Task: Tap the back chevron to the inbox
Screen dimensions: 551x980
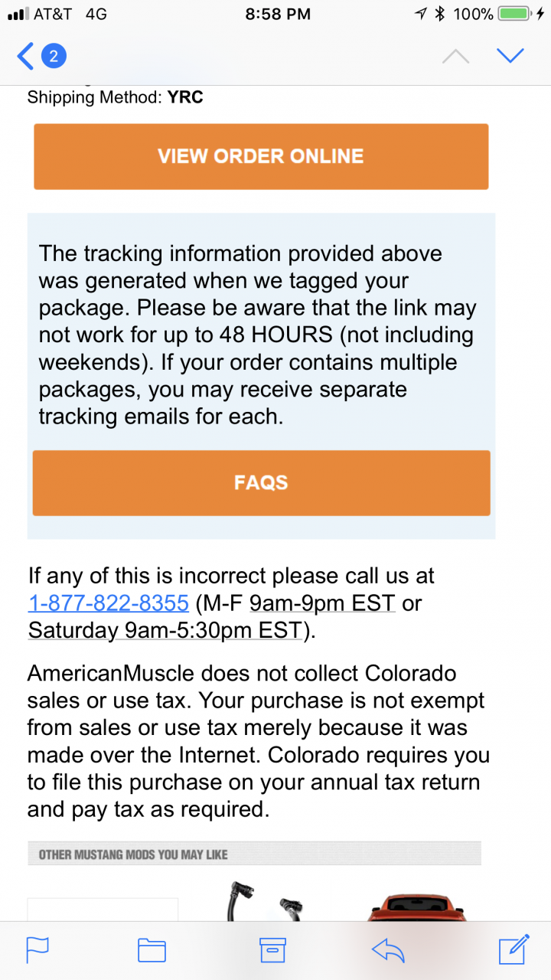Action: click(x=25, y=56)
